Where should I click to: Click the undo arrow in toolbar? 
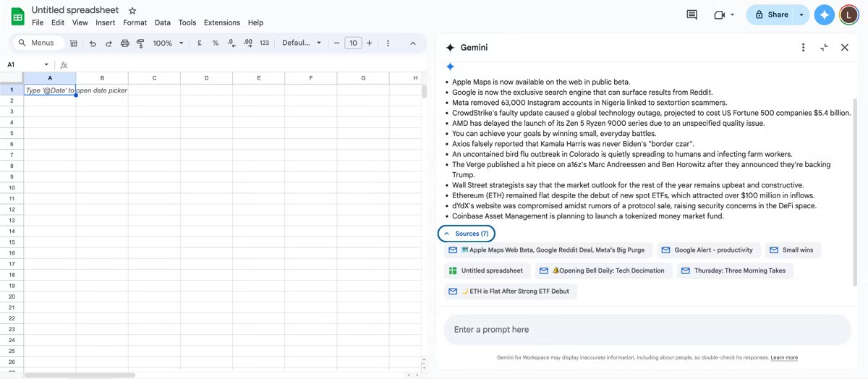click(x=93, y=43)
